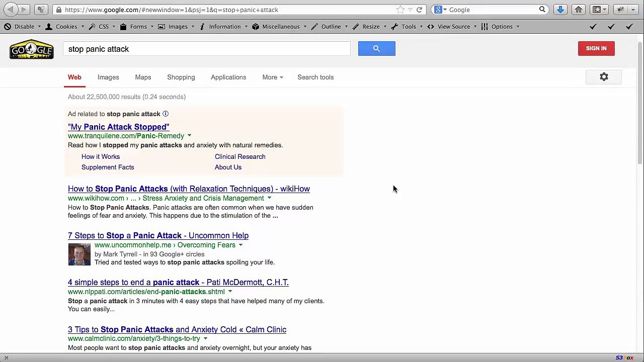This screenshot has width=644, height=362.
Task: Switch to the Maps results tab
Action: click(143, 77)
